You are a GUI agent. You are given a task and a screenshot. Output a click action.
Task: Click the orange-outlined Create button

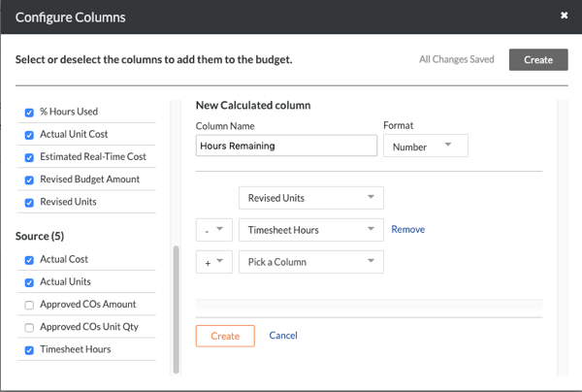225,336
